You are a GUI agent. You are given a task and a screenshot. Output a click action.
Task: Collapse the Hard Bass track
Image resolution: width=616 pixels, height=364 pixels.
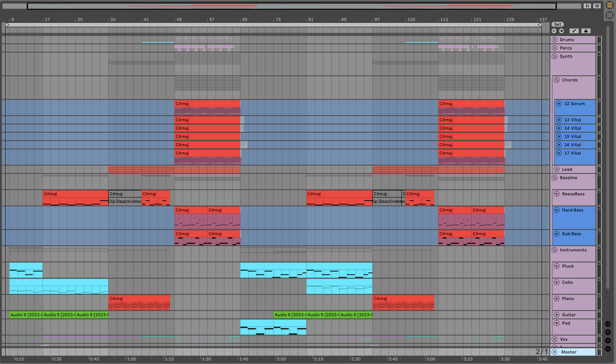pos(557,210)
